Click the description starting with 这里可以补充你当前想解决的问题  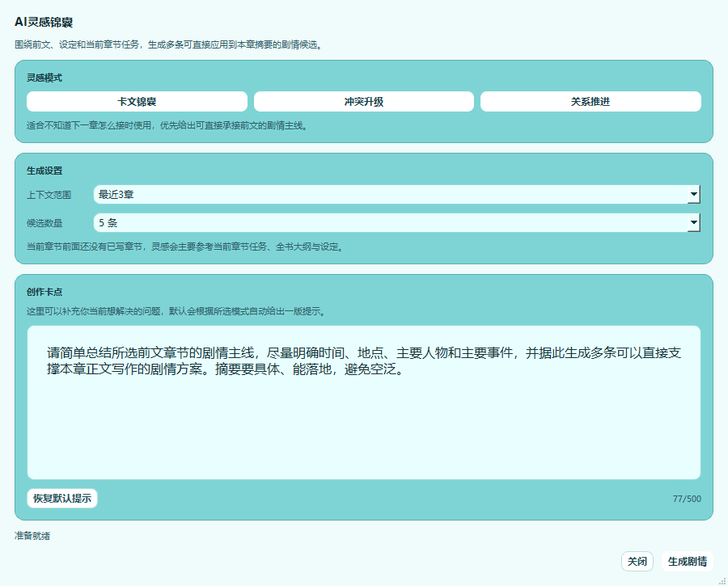176,311
